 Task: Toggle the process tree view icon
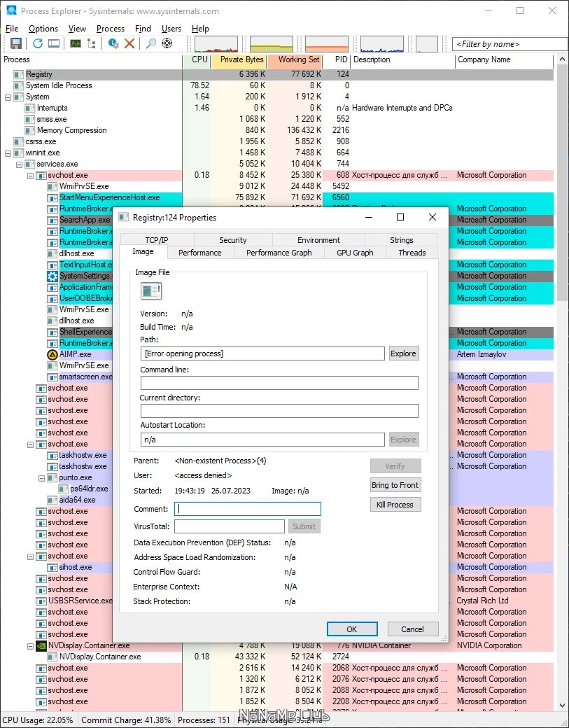[x=92, y=43]
